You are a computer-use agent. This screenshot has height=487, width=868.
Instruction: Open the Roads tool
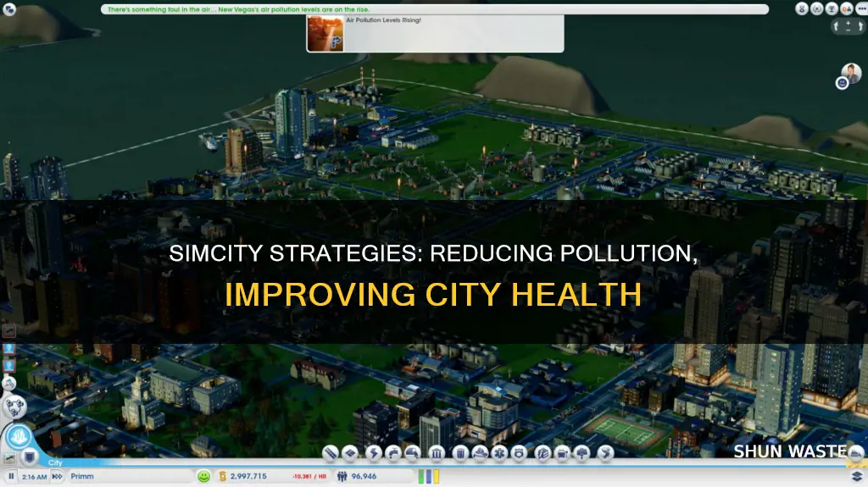[331, 453]
